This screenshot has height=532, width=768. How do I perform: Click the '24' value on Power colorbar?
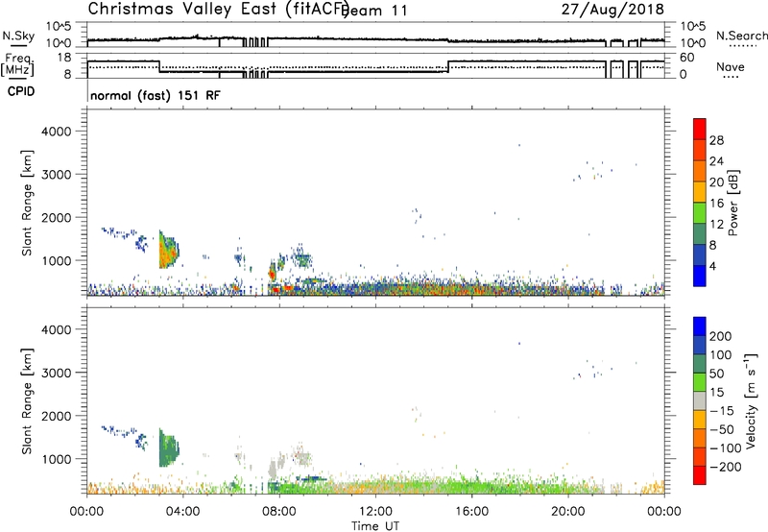coord(716,161)
